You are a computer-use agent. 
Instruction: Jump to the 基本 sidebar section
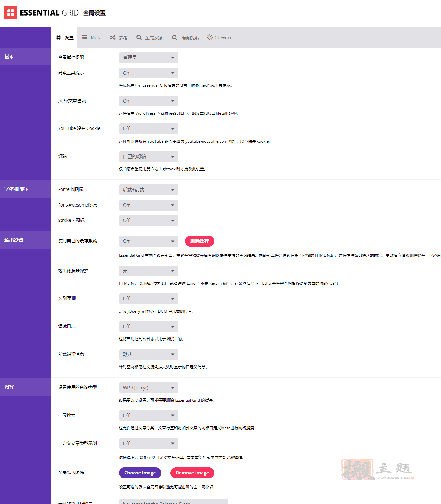coord(25,57)
